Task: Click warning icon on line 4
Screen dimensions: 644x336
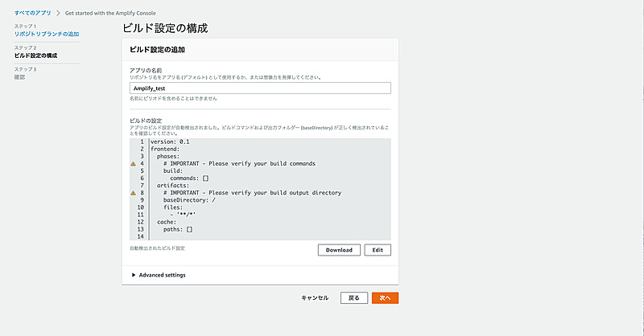Action: click(x=133, y=164)
